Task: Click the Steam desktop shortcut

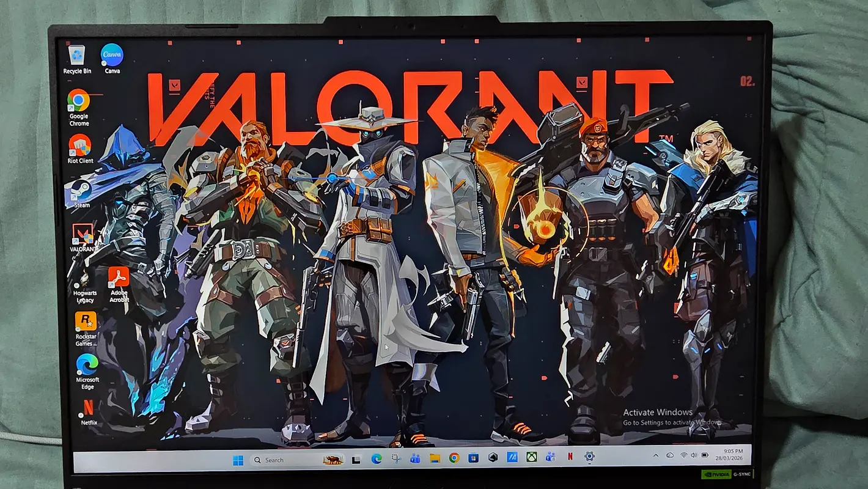Action: (x=81, y=190)
